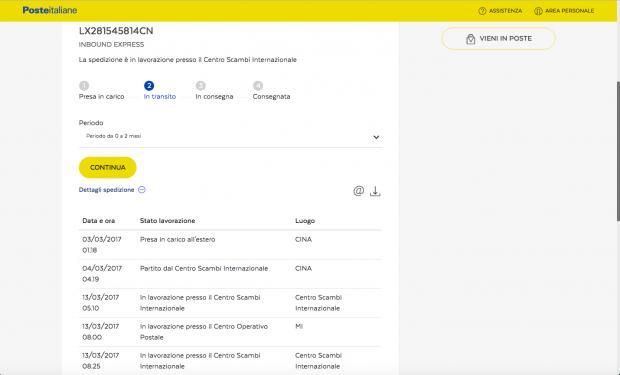Click the Continua button

[108, 167]
